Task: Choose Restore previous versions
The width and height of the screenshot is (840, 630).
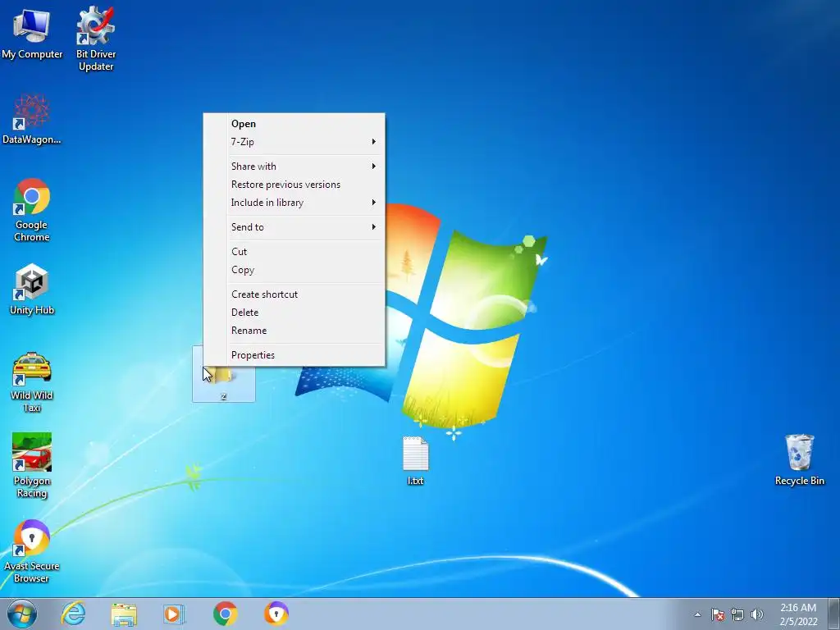Action: (x=294, y=185)
